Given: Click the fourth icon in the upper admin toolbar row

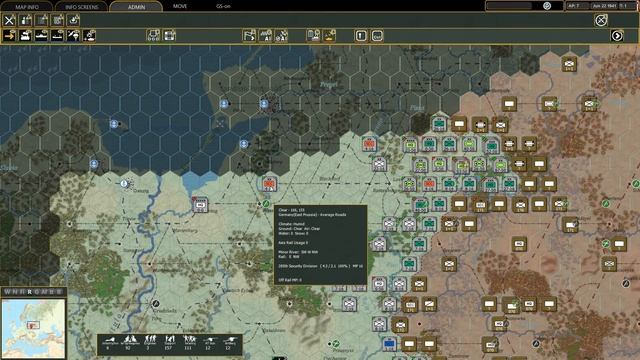Looking at the screenshot, I should tap(57, 20).
